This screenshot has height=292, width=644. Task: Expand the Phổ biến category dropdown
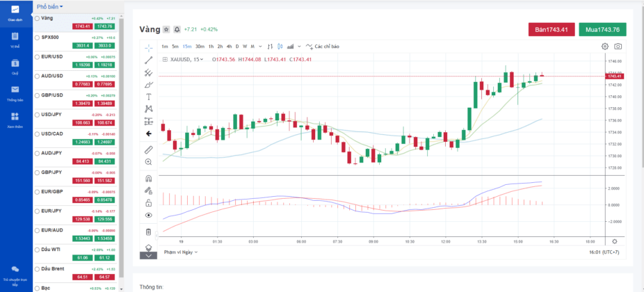[x=50, y=7]
